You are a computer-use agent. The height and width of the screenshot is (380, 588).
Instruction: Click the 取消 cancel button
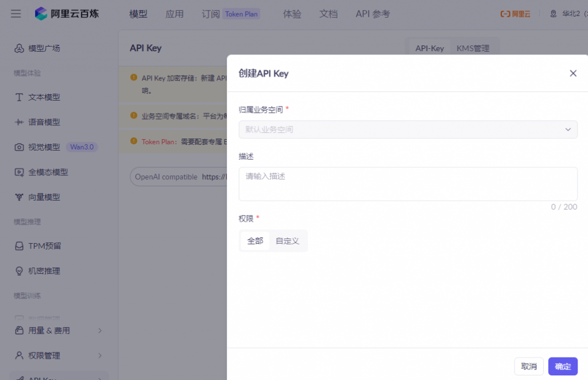(529, 366)
